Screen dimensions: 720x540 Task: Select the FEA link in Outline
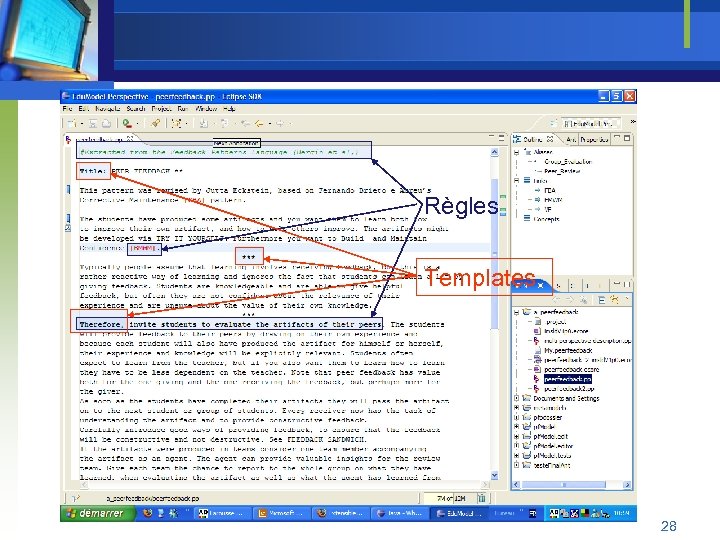549,190
